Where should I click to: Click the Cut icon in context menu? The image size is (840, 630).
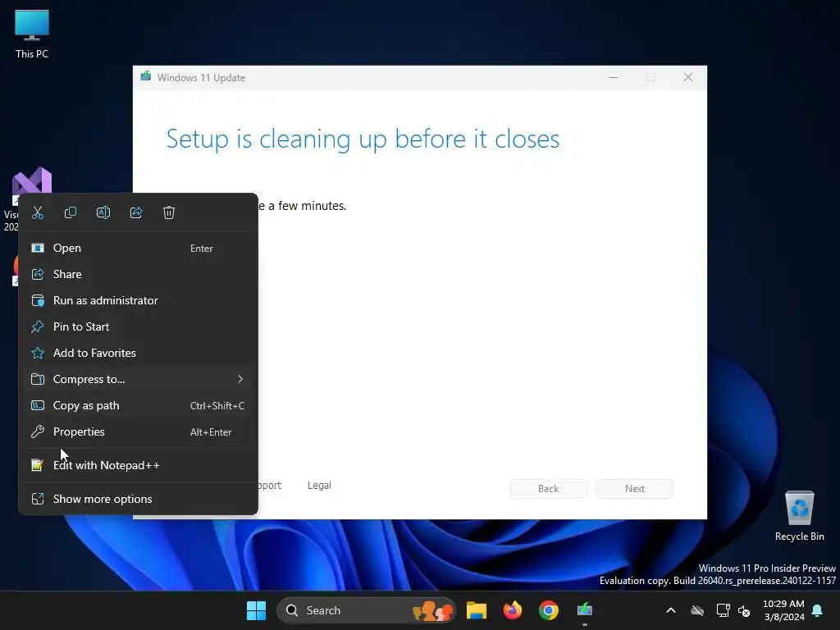coord(38,212)
